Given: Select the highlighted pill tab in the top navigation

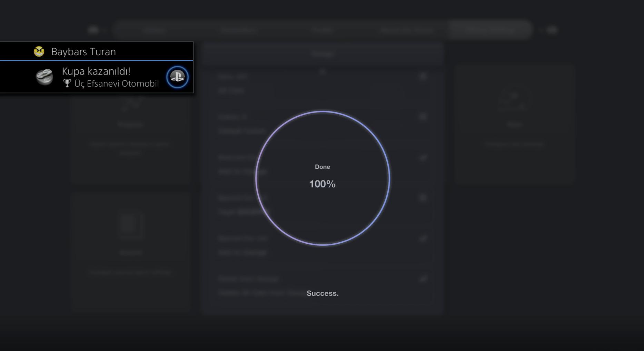Looking at the screenshot, I should [489, 30].
